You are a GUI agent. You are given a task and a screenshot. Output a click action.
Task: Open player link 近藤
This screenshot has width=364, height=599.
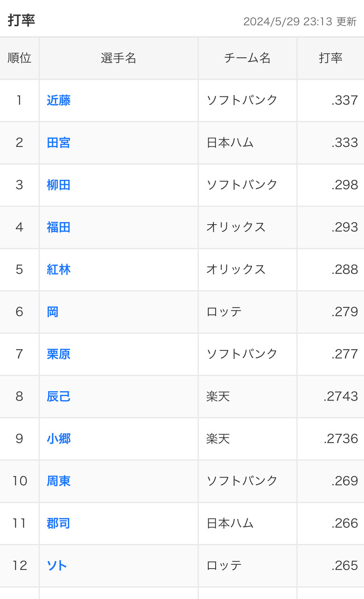pyautogui.click(x=58, y=100)
